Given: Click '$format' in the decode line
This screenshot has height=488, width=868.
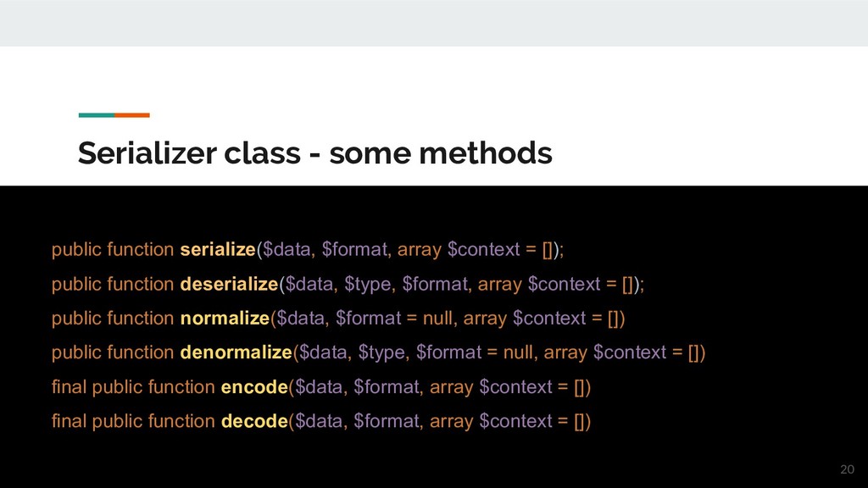Looking at the screenshot, I should [388, 421].
